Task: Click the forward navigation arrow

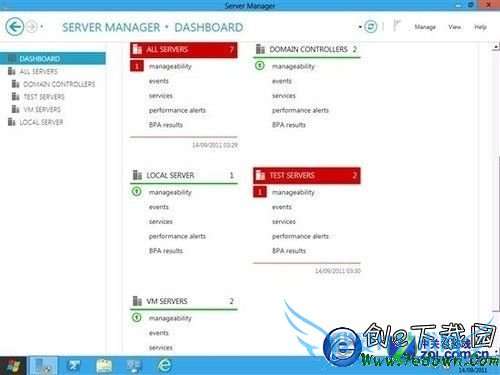Action: click(32, 27)
